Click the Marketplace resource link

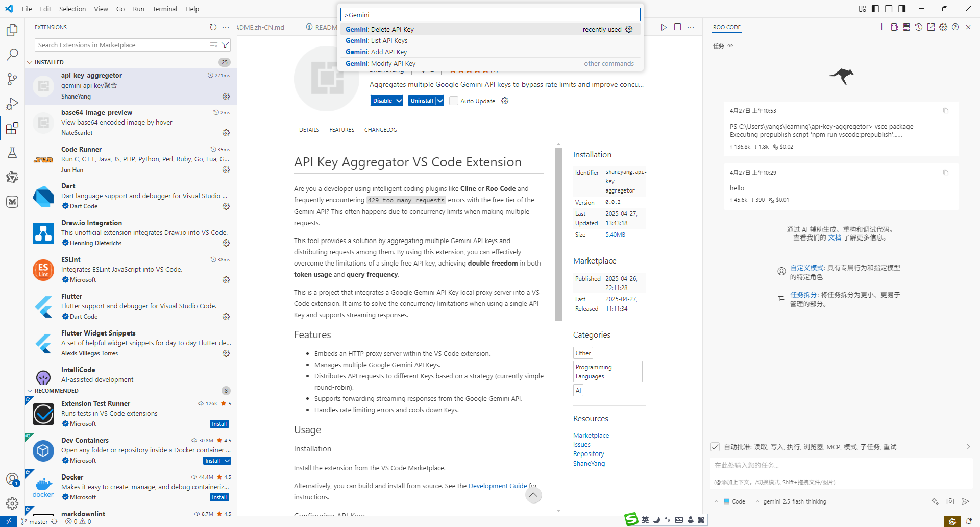tap(591, 435)
